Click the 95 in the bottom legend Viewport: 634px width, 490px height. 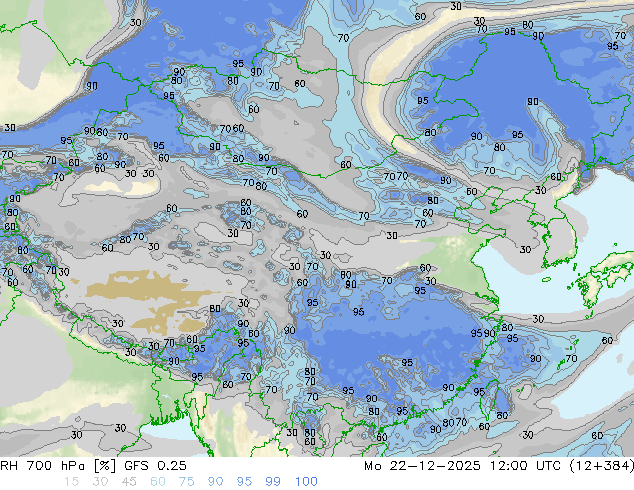[x=244, y=482]
